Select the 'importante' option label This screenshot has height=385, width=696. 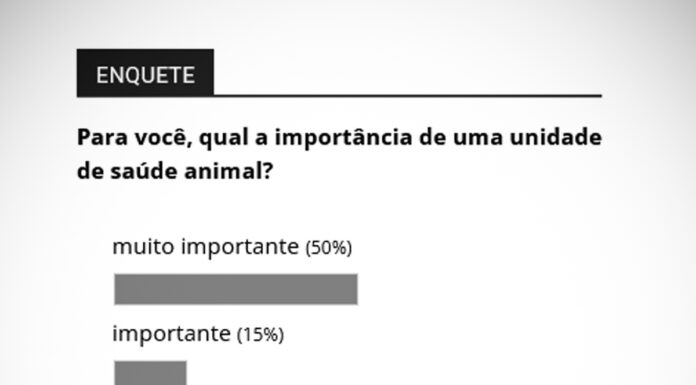click(171, 333)
